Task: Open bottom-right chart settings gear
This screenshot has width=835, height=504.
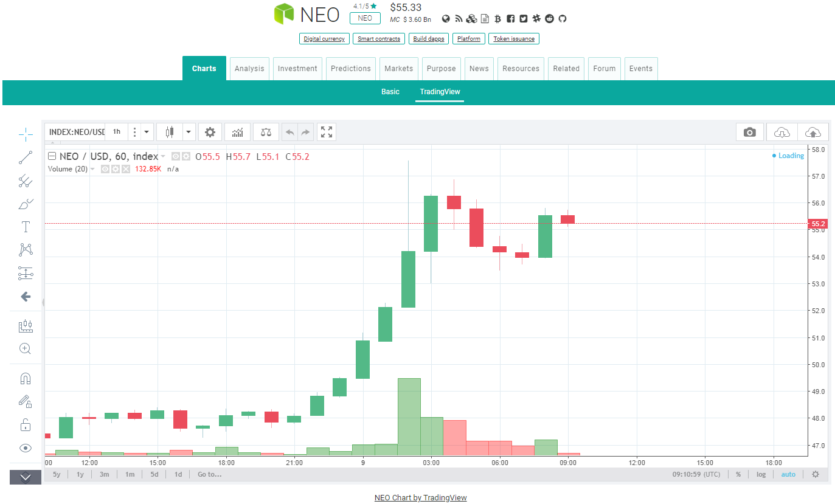Action: tap(816, 474)
